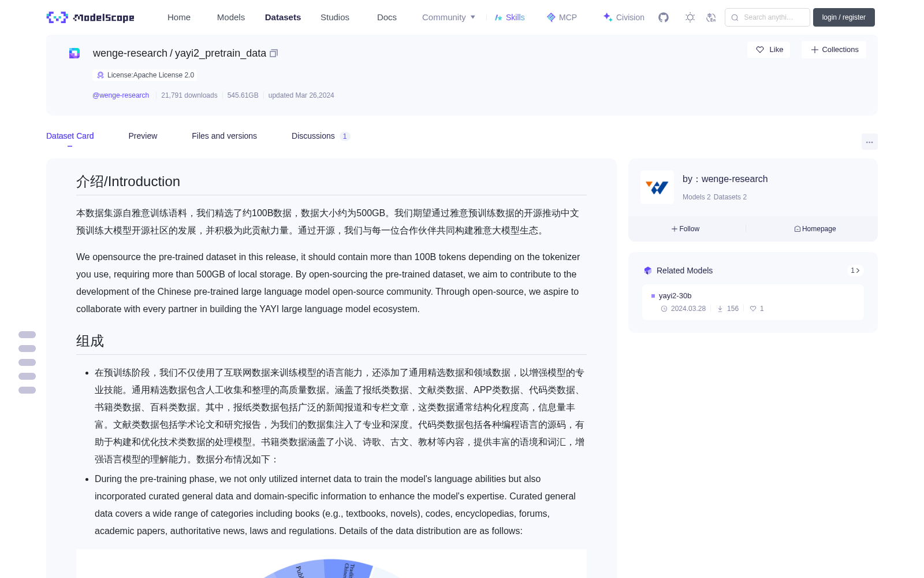Like this dataset
The width and height of the screenshot is (924, 578).
769,50
